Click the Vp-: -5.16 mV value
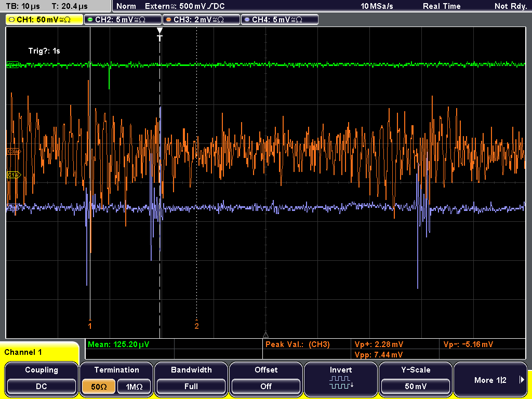The width and height of the screenshot is (532, 399). (468, 344)
